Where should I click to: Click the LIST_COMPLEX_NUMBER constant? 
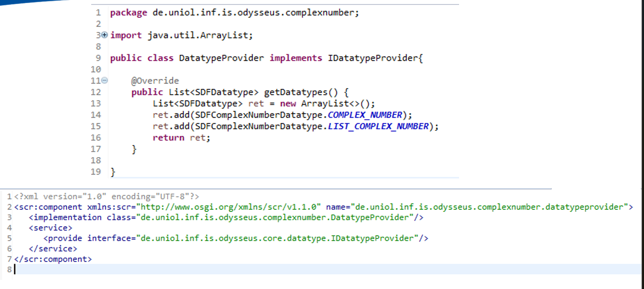pyautogui.click(x=378, y=126)
